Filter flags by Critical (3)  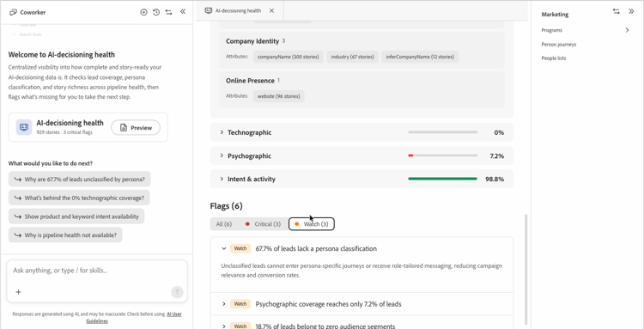[x=263, y=224]
